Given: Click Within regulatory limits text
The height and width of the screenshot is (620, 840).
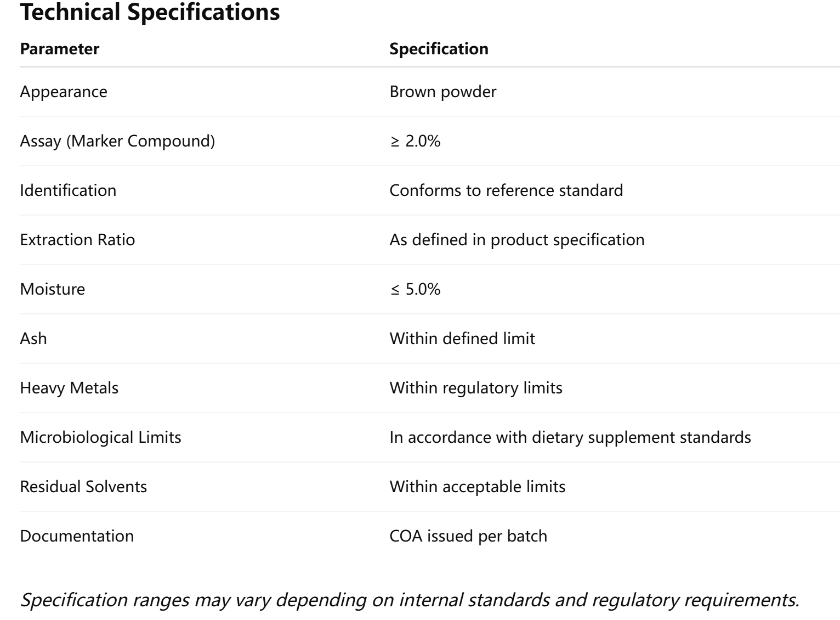Looking at the screenshot, I should [x=476, y=388].
